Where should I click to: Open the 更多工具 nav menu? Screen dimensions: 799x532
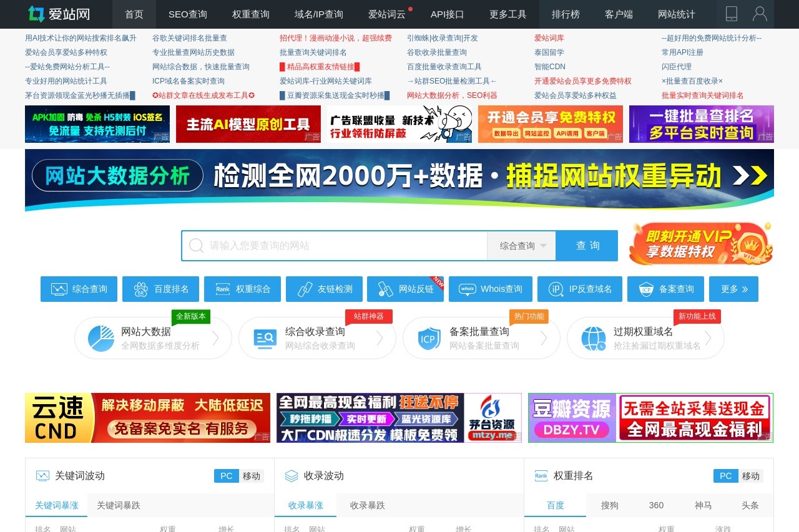point(508,14)
